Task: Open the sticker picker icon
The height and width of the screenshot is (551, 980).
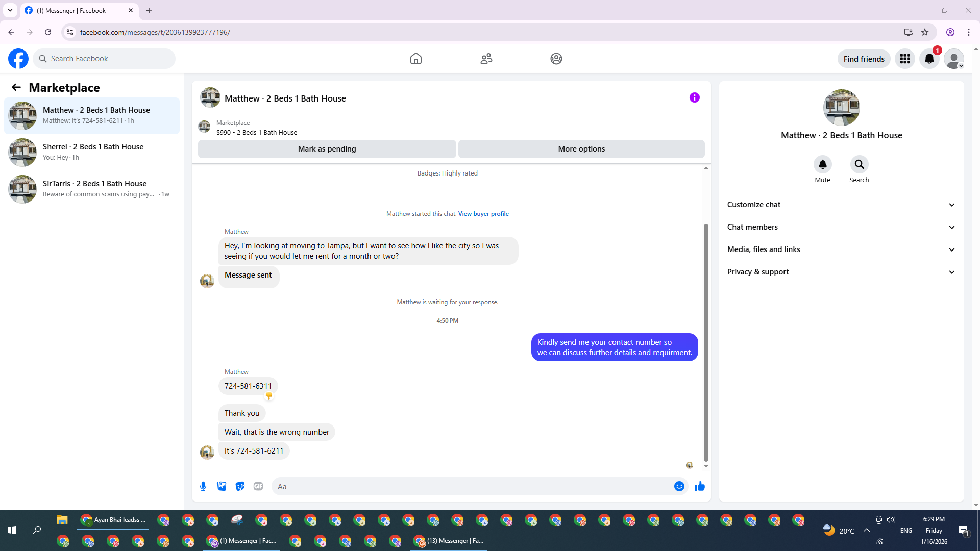Action: tap(240, 486)
